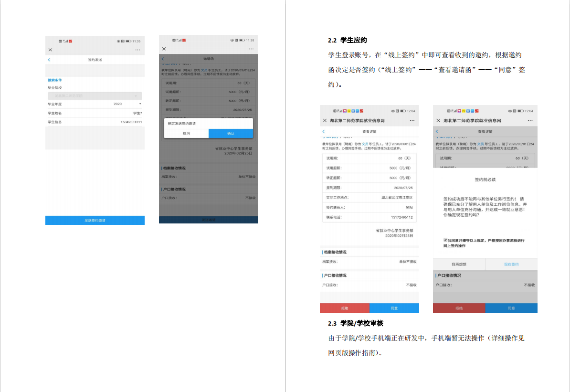Click the 签约前必读 dialog title
Viewport: 570px width, 392px height.
pos(485,180)
